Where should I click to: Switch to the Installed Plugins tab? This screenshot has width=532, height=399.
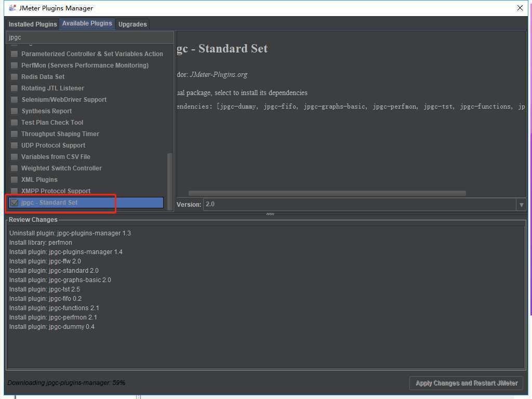33,24
